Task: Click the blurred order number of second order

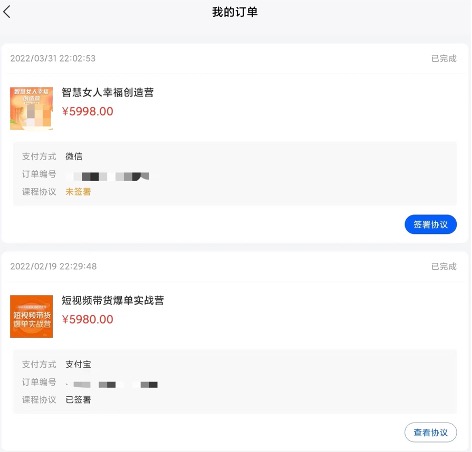Action: pyautogui.click(x=112, y=385)
